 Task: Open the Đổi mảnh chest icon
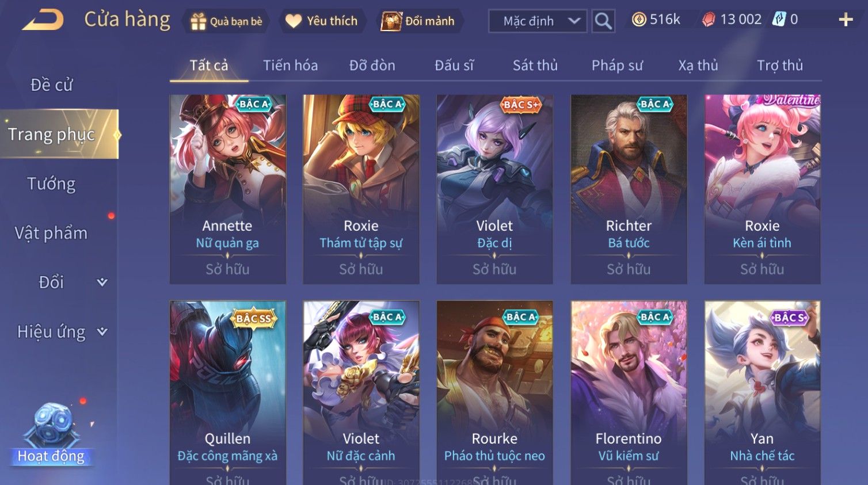pos(391,21)
